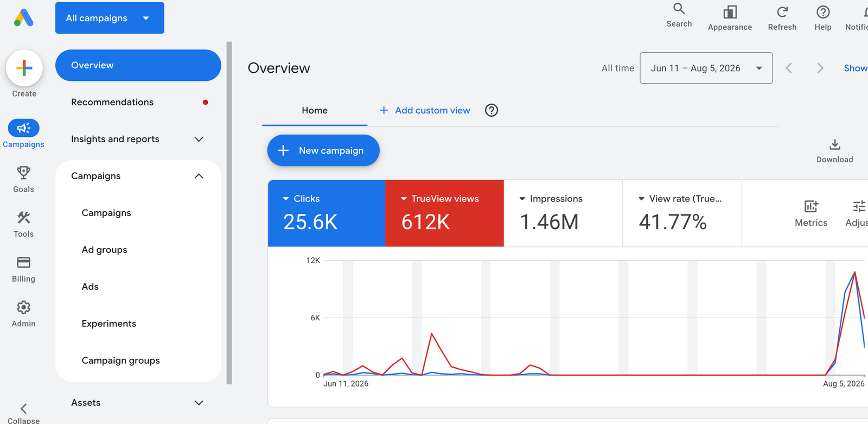Select the Home tab
The width and height of the screenshot is (868, 424).
[315, 110]
